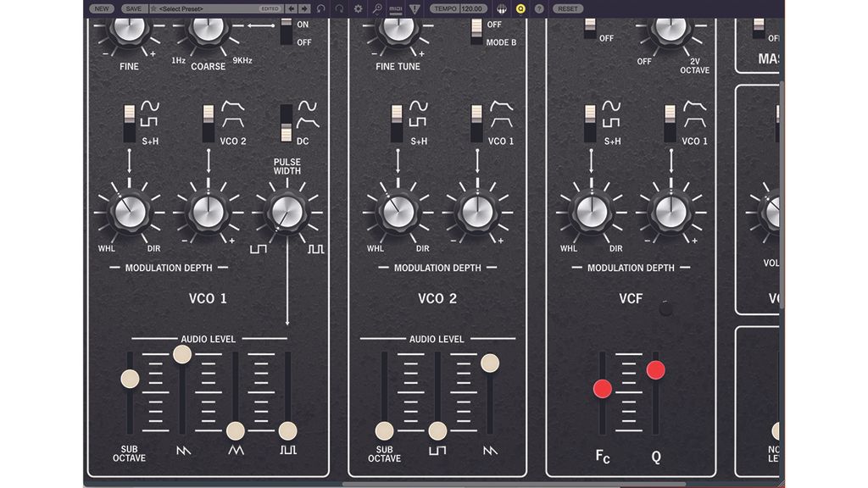Screen dimensions: 868x488
Task: Open the synth settings gear icon
Action: (356, 8)
